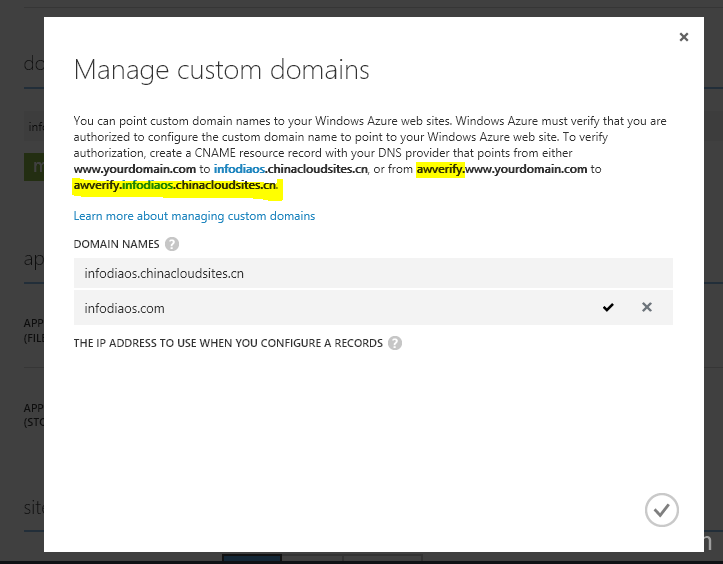Open the Learn more about managing custom domains link

(194, 216)
